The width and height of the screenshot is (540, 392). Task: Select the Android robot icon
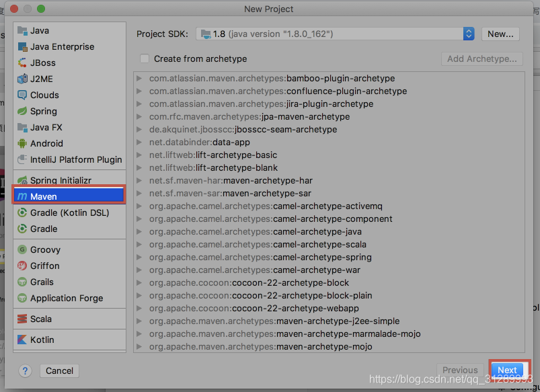22,143
